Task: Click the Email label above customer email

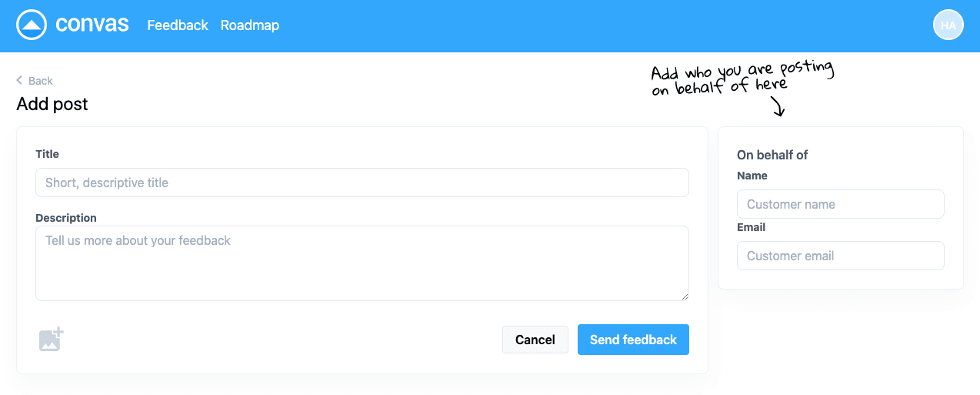Action: 751,227
